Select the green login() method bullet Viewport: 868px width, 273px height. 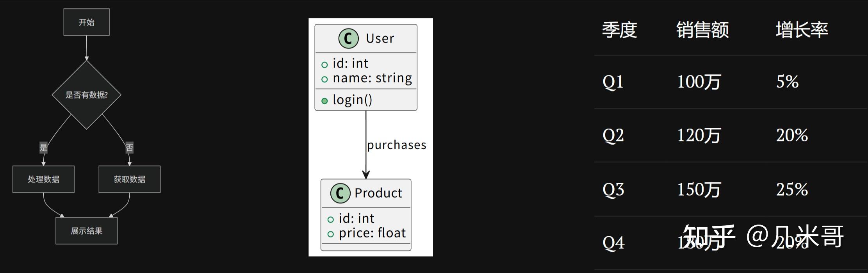coord(324,101)
